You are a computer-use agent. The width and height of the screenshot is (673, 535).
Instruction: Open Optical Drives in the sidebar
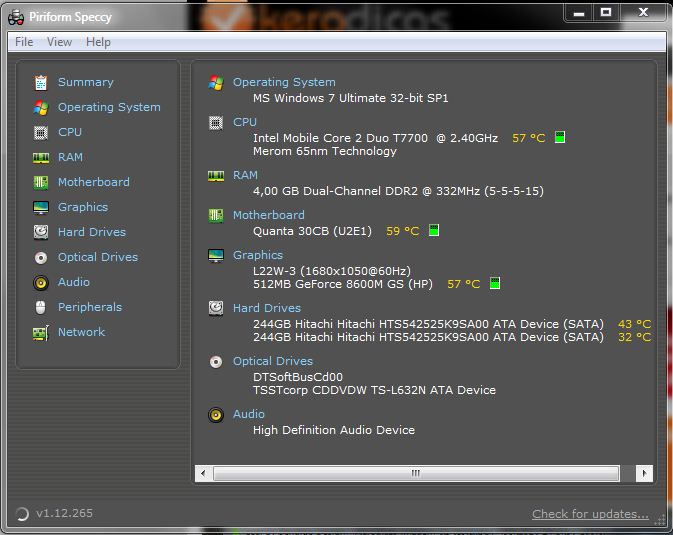[x=98, y=257]
